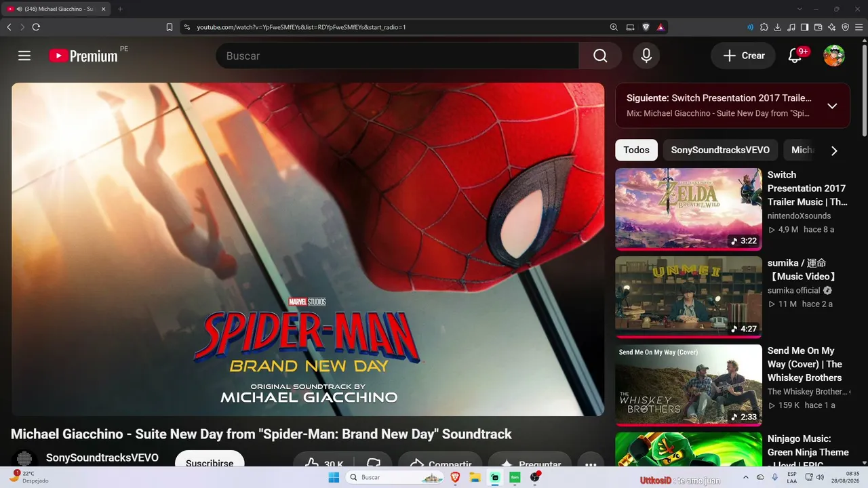Screen dimensions: 868x488
Task: Go to YouTube Premium home logo
Action: coord(83,56)
